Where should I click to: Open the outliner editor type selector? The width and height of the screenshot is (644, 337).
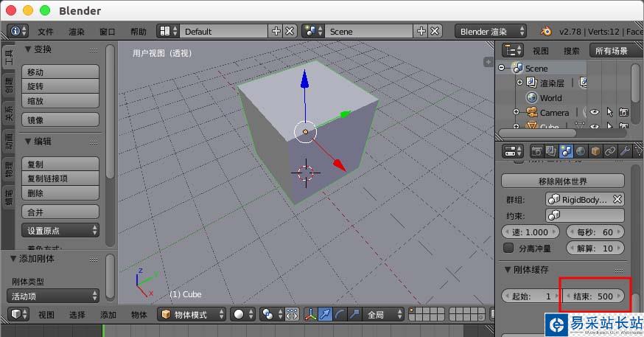pos(513,51)
